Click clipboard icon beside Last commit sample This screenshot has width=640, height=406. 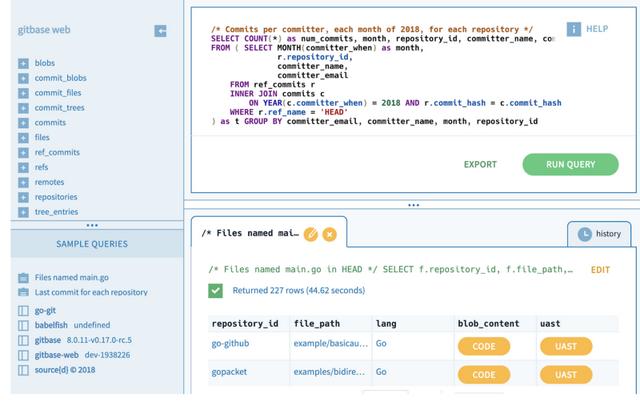pos(23,292)
